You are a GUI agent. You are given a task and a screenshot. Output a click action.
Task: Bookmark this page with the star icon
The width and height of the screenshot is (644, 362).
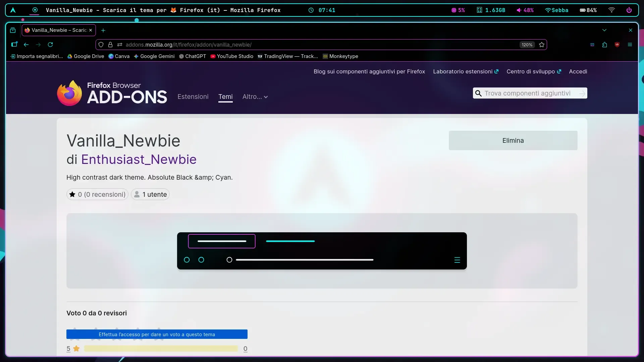pos(542,45)
